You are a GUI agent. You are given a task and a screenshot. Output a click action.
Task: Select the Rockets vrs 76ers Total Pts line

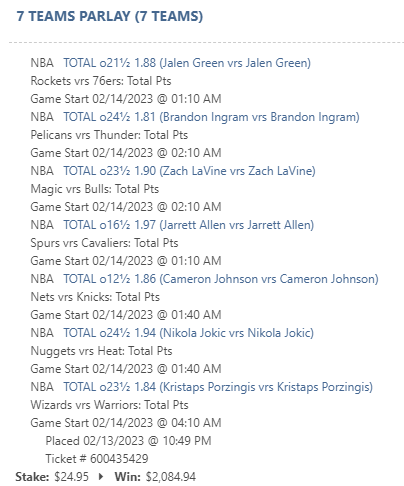click(101, 81)
